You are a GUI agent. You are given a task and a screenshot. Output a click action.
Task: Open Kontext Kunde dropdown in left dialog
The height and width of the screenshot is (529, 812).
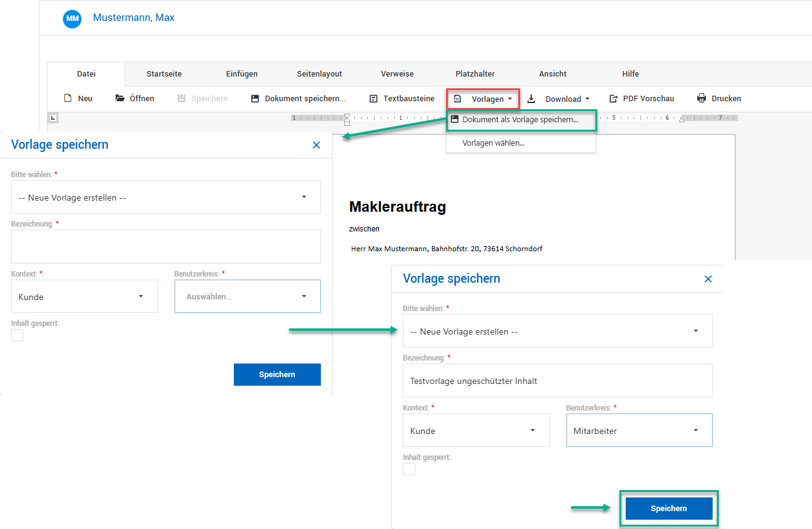click(85, 296)
